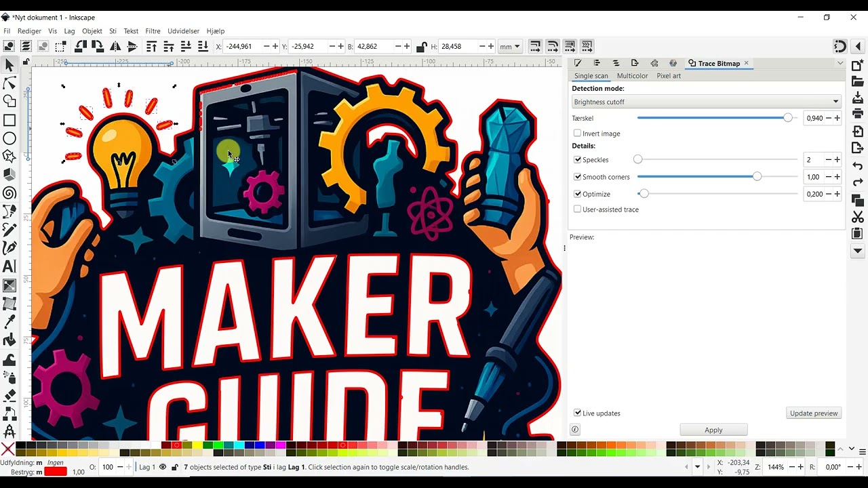Open the Udvidelser menu
This screenshot has width=868, height=488.
pyautogui.click(x=184, y=31)
